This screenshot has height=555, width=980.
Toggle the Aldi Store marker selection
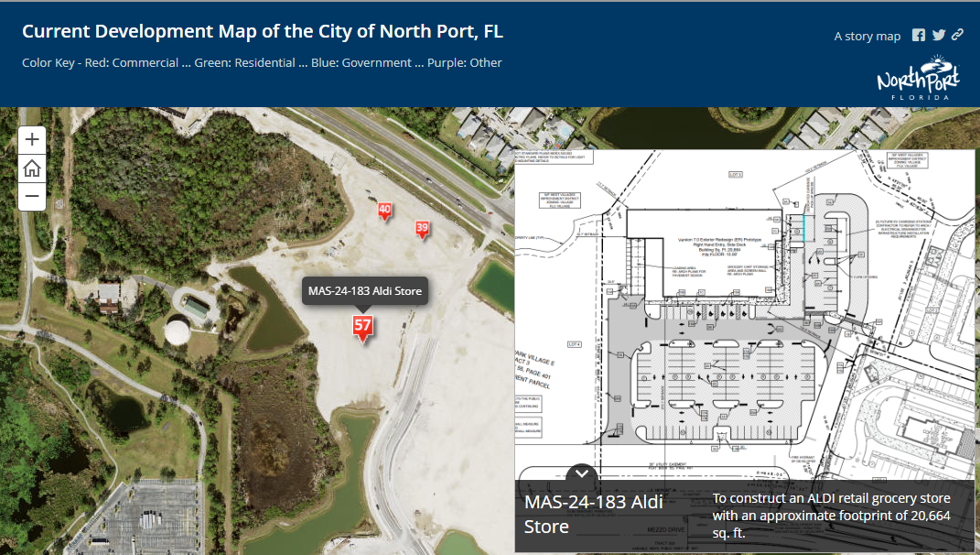coord(362,326)
